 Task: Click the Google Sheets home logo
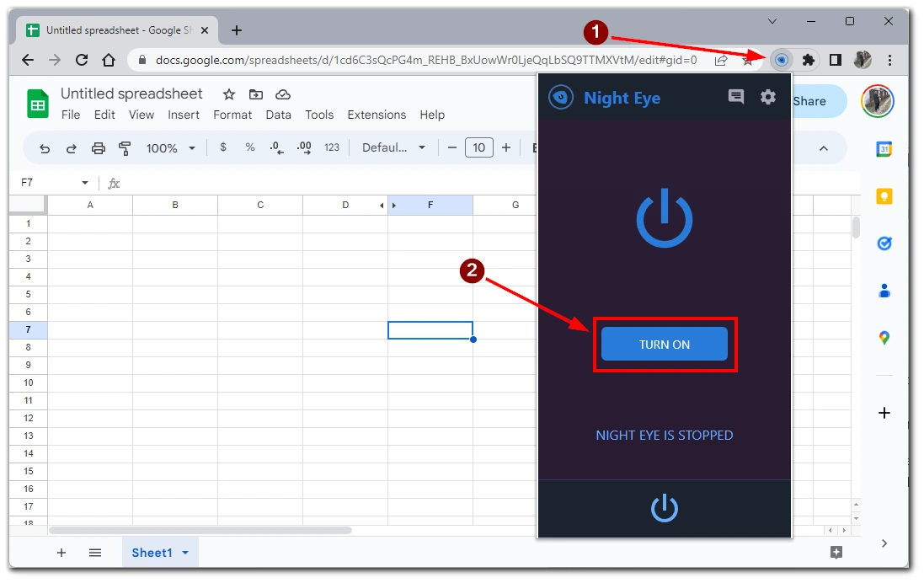(x=38, y=104)
